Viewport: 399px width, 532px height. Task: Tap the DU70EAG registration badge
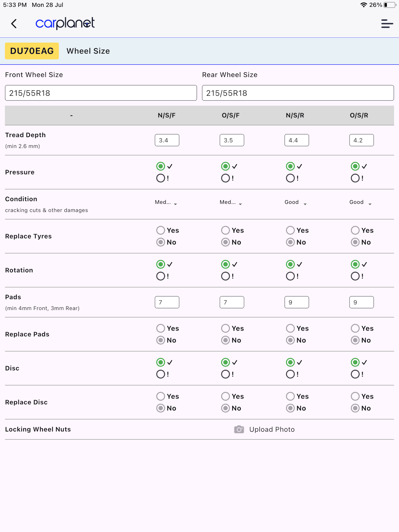[x=32, y=51]
